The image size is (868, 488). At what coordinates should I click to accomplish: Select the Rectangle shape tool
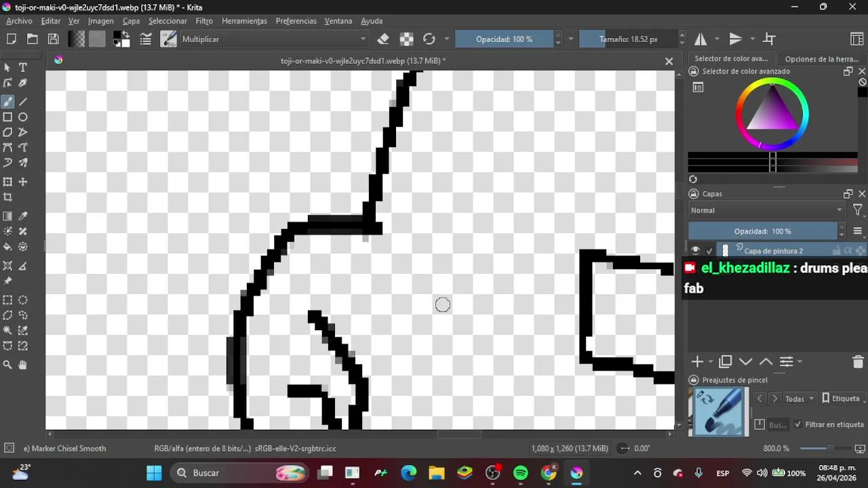pos(7,117)
